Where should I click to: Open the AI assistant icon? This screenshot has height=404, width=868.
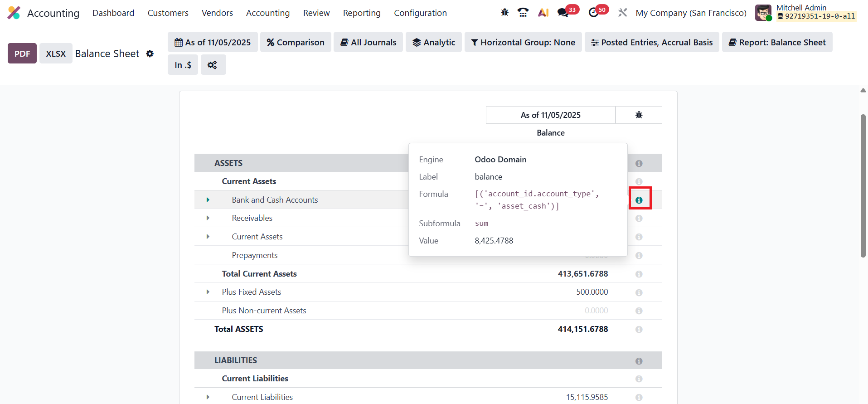543,13
